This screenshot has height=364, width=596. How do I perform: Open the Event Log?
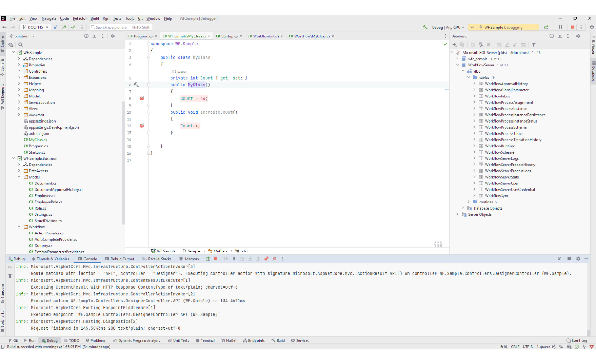coord(577,340)
